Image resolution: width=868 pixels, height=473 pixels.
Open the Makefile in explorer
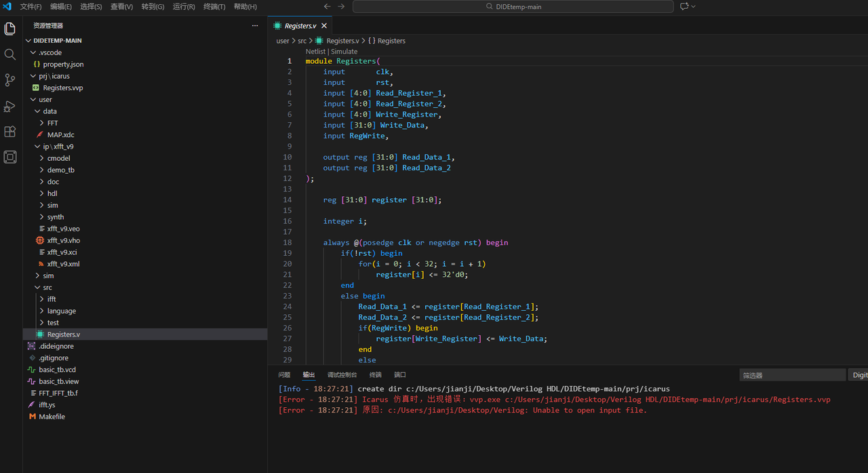pyautogui.click(x=52, y=417)
